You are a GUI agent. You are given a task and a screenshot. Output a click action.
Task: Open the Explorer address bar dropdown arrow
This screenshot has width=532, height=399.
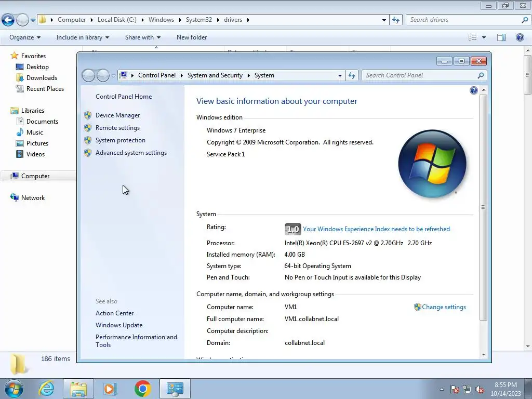384,20
